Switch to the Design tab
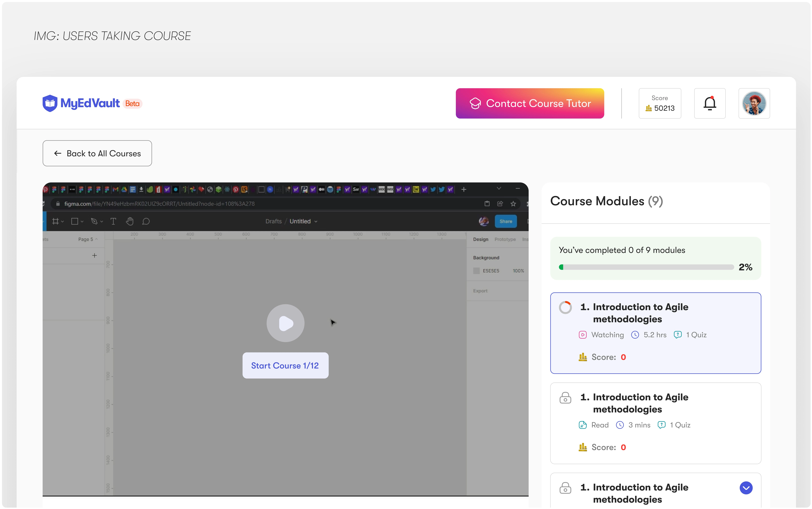This screenshot has height=509, width=812. point(480,239)
